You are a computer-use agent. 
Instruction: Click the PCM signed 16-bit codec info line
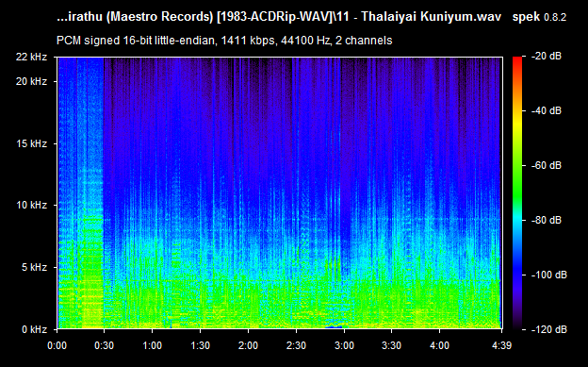click(x=224, y=41)
